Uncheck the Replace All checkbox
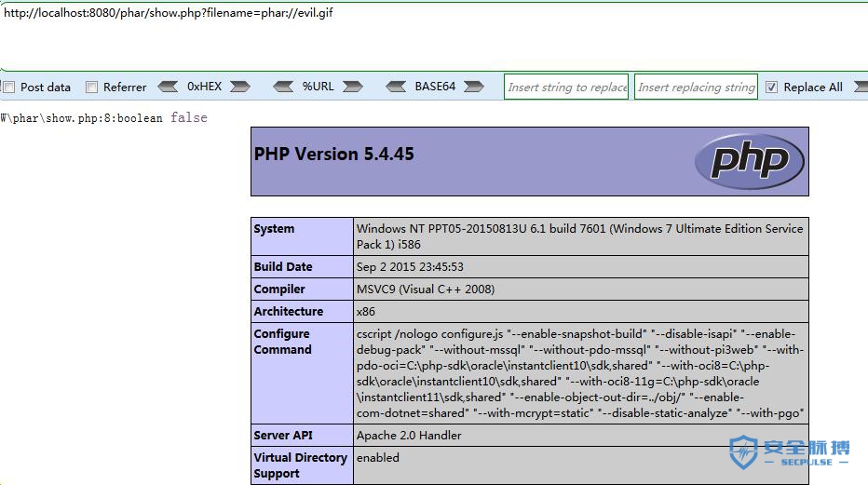 click(x=772, y=87)
